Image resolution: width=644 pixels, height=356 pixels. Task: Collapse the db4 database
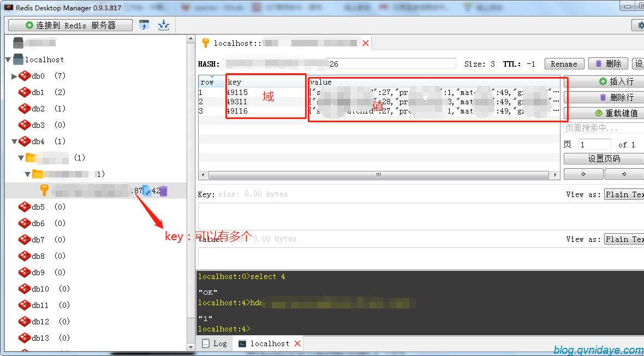pyautogui.click(x=14, y=141)
